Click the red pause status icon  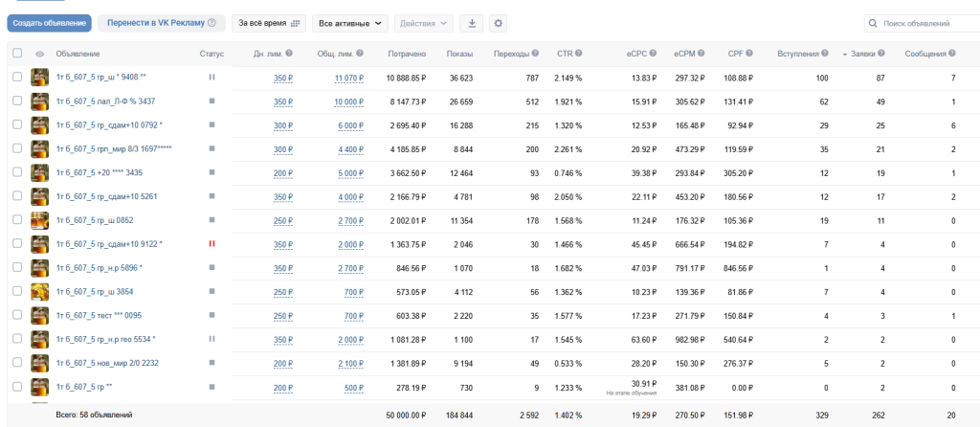[212, 243]
